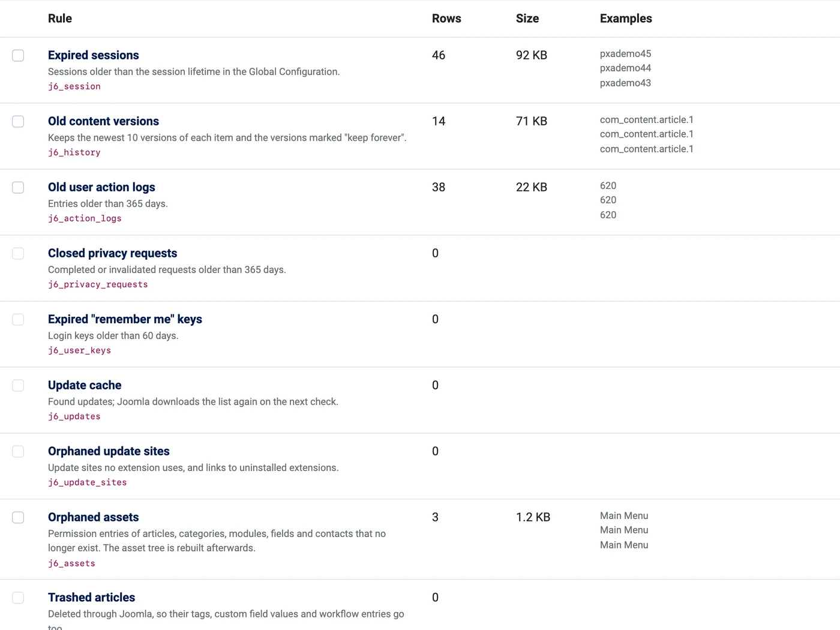Click the 71 KB size value
The height and width of the screenshot is (630, 840).
click(x=532, y=121)
